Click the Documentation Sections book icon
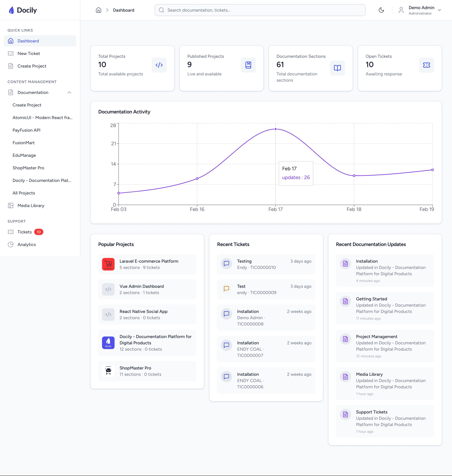The image size is (452, 476). [337, 68]
